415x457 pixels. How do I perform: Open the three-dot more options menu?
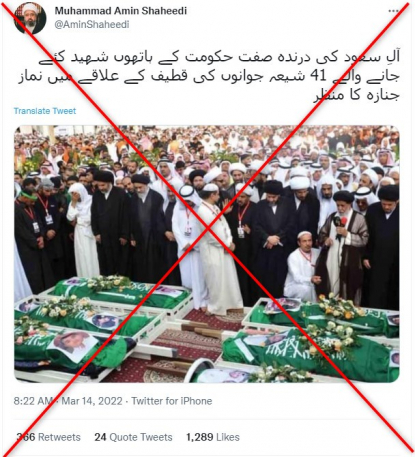coord(394,11)
